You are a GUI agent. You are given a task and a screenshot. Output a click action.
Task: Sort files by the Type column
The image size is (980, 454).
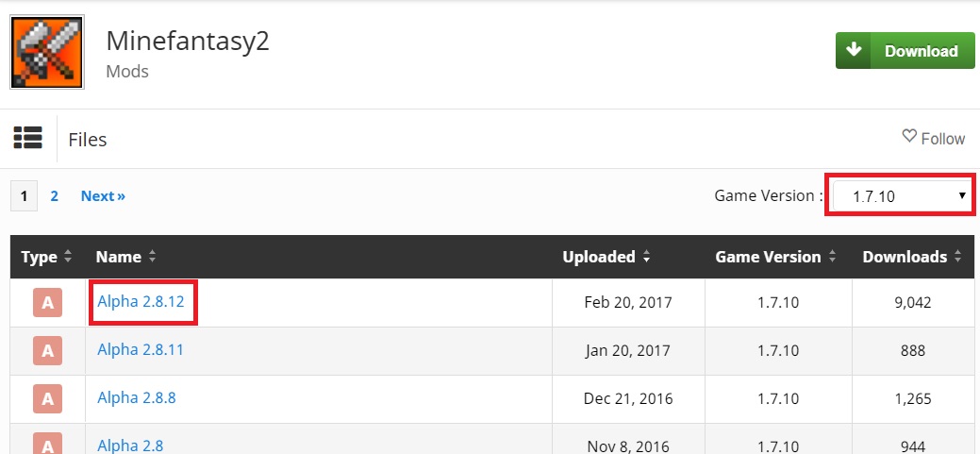click(46, 257)
